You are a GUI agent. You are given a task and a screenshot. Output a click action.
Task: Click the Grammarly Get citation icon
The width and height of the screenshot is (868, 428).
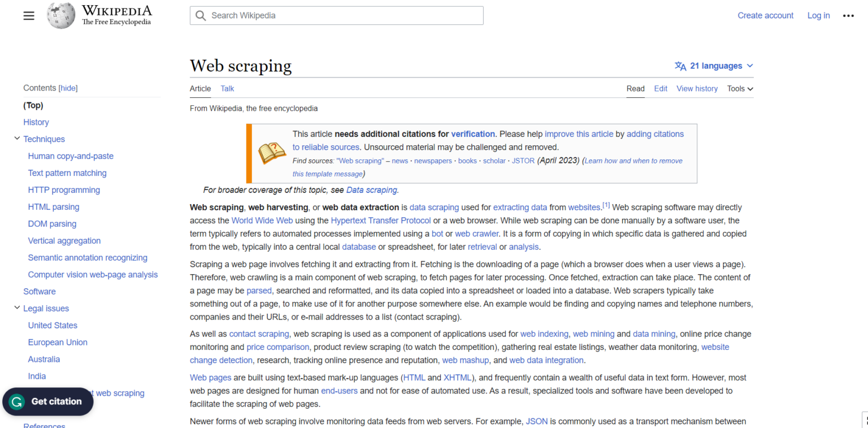[x=17, y=401]
